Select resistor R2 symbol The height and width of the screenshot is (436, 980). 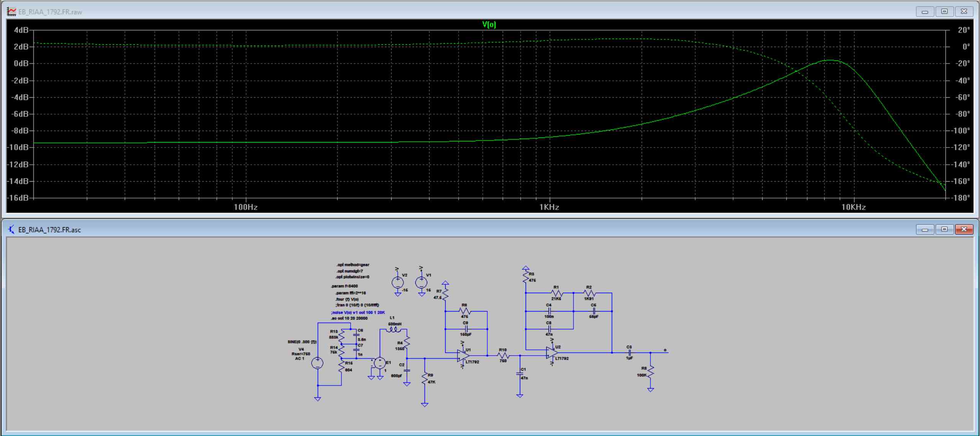point(590,293)
